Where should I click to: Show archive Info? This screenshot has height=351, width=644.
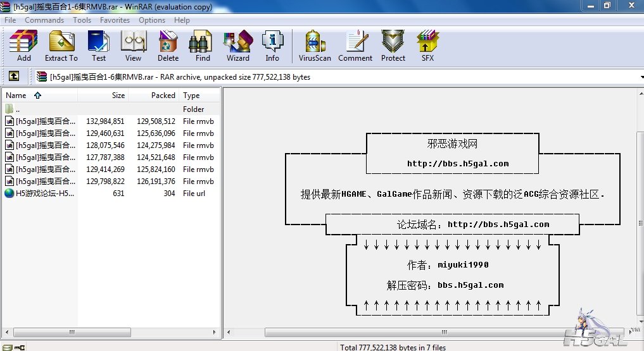(x=272, y=46)
